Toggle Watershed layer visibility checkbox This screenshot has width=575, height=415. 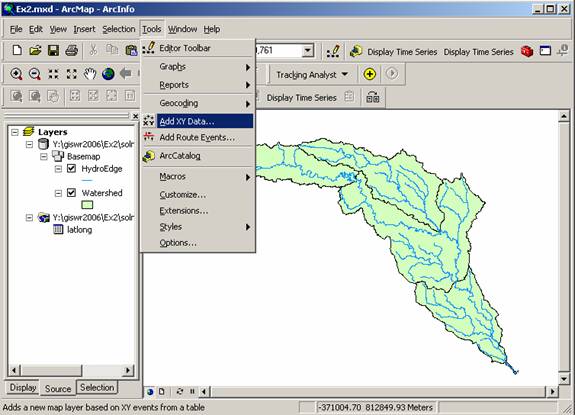(x=72, y=193)
